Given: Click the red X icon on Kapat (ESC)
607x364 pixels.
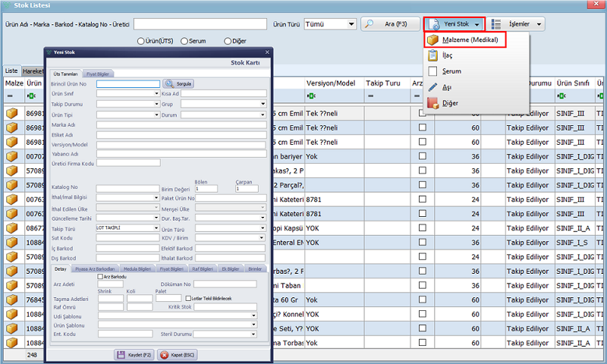Looking at the screenshot, I should 164,354.
